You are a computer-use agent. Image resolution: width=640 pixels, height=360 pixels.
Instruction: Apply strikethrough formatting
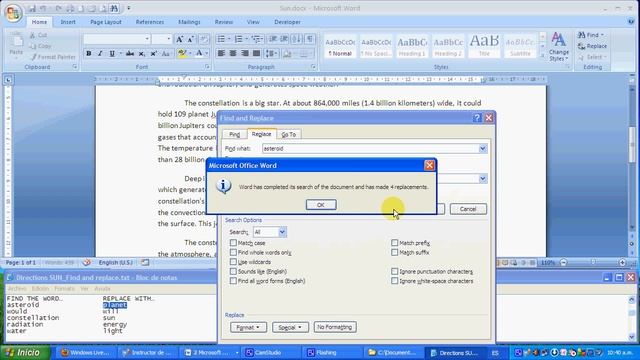[130, 53]
